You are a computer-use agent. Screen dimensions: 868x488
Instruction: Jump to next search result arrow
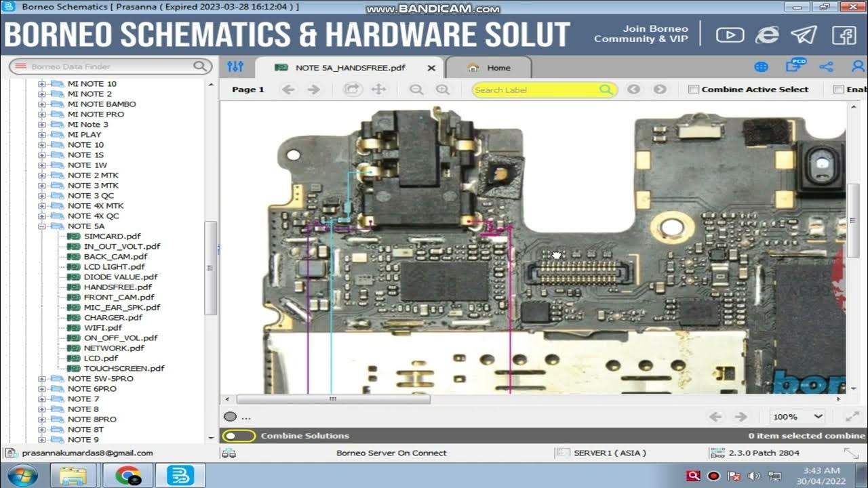[x=659, y=89]
